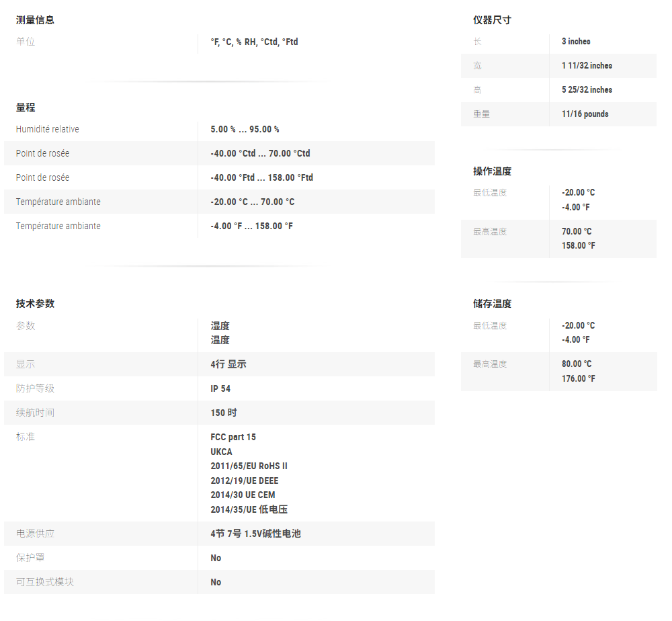Screen dimensions: 672x621
Task: Click the -40.00 °Ctd … 70.00 °Ctd value
Action: [x=260, y=153]
